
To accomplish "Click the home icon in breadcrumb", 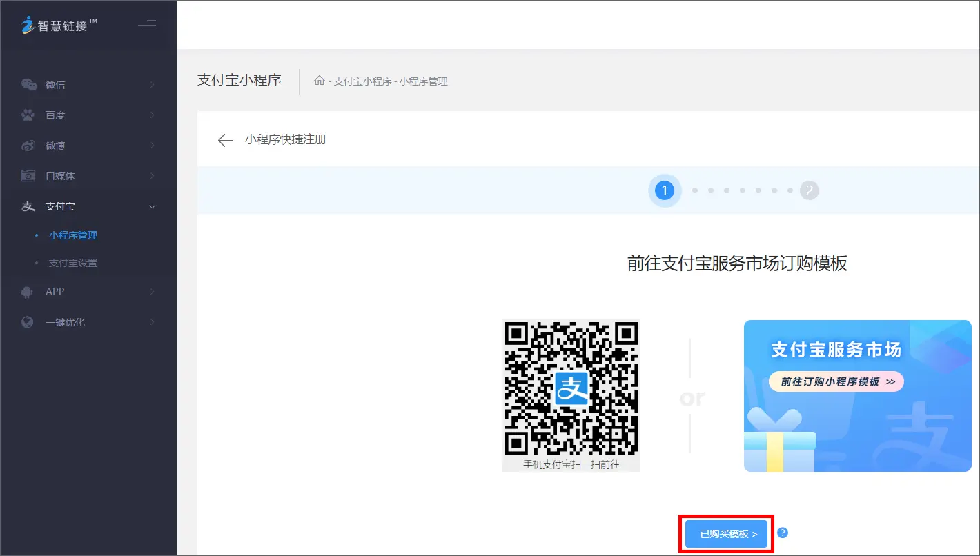I will pos(319,81).
